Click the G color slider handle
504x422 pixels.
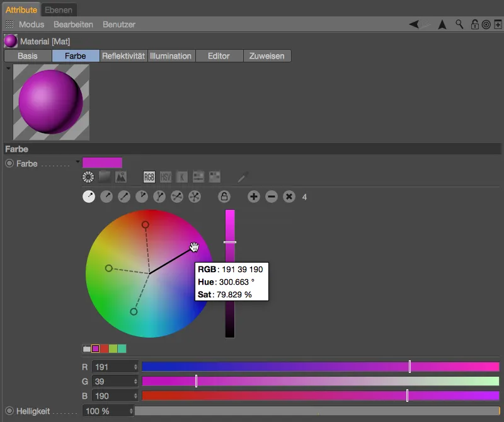tap(196, 381)
